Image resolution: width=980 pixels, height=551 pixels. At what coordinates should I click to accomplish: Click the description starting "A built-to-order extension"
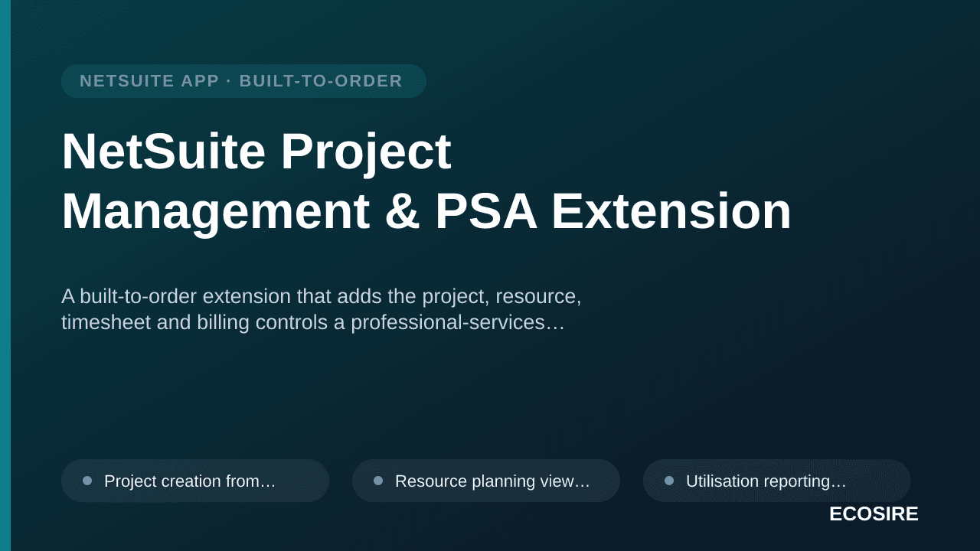pyautogui.click(x=322, y=309)
